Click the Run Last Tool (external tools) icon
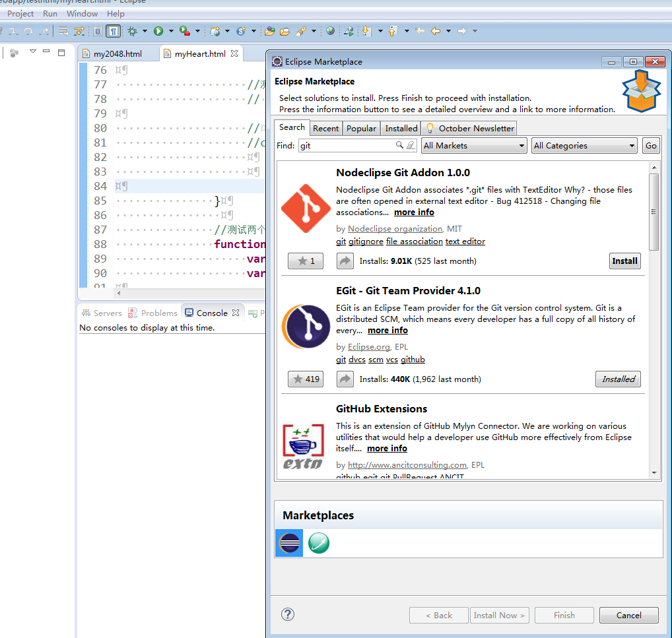 pos(185,31)
